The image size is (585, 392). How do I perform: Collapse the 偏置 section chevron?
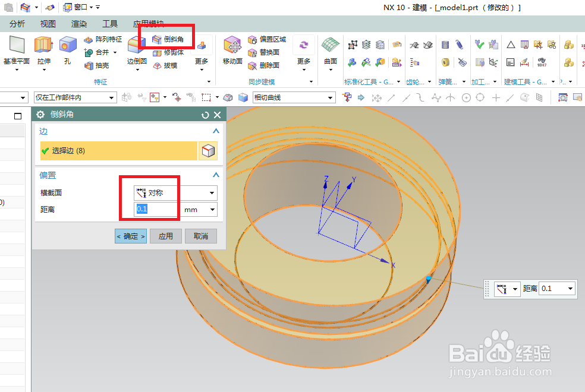pos(216,175)
